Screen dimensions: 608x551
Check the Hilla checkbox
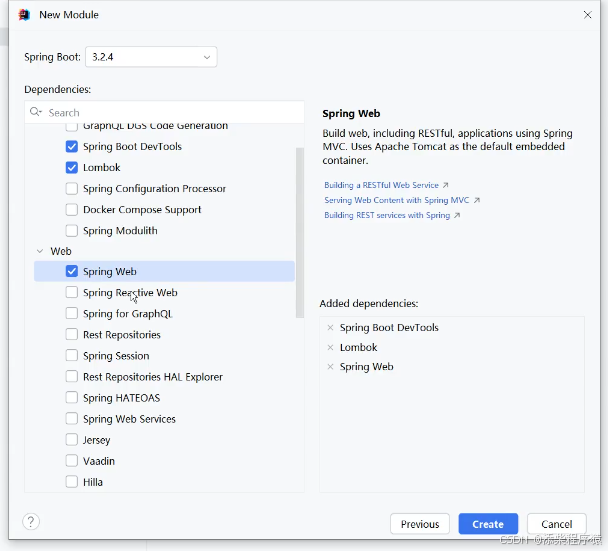72,482
